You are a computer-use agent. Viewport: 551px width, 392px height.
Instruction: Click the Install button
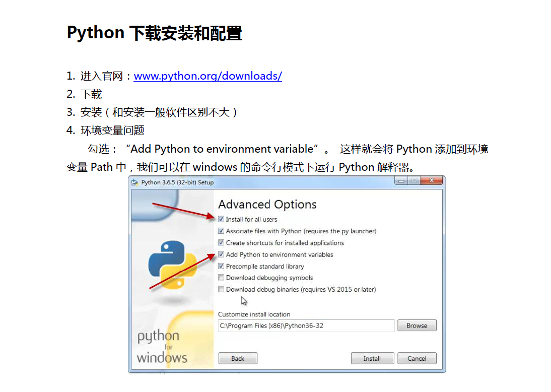[x=372, y=358]
